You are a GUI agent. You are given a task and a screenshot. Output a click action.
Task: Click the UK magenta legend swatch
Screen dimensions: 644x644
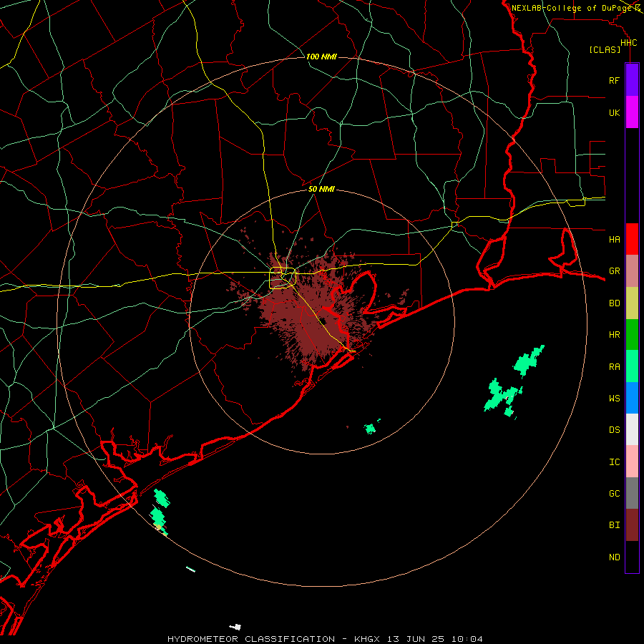point(632,112)
